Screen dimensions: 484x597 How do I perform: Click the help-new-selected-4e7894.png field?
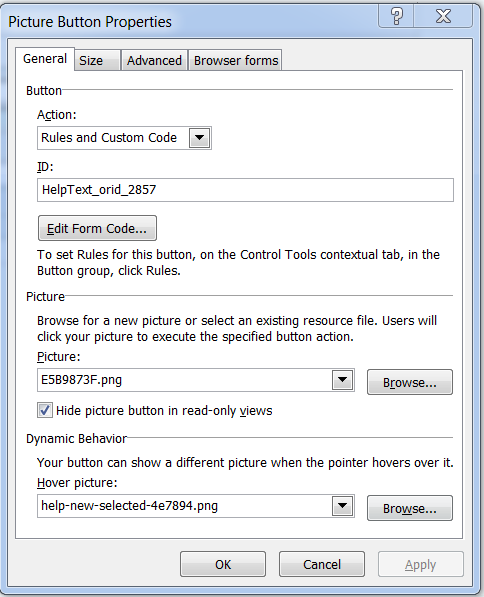tap(196, 506)
